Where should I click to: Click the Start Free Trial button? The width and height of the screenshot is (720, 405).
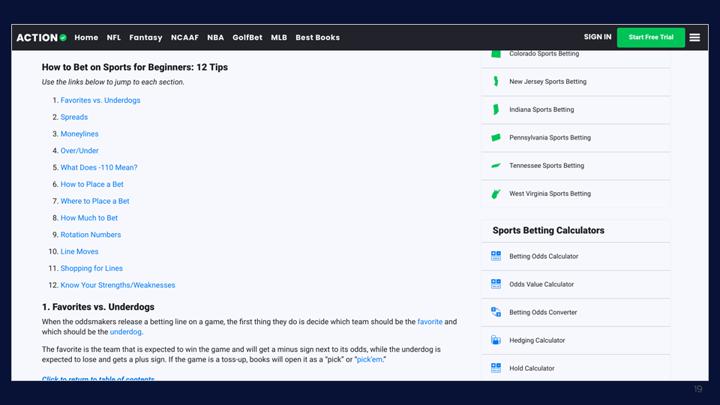pyautogui.click(x=651, y=37)
